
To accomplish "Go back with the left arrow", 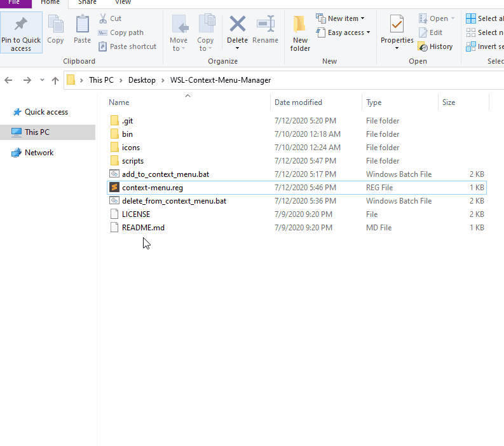I will click(8, 80).
